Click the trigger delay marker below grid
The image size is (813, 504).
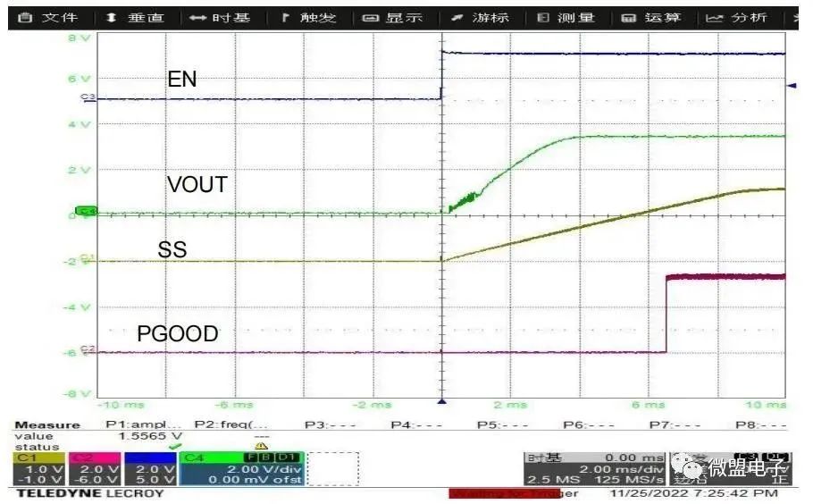pos(441,401)
